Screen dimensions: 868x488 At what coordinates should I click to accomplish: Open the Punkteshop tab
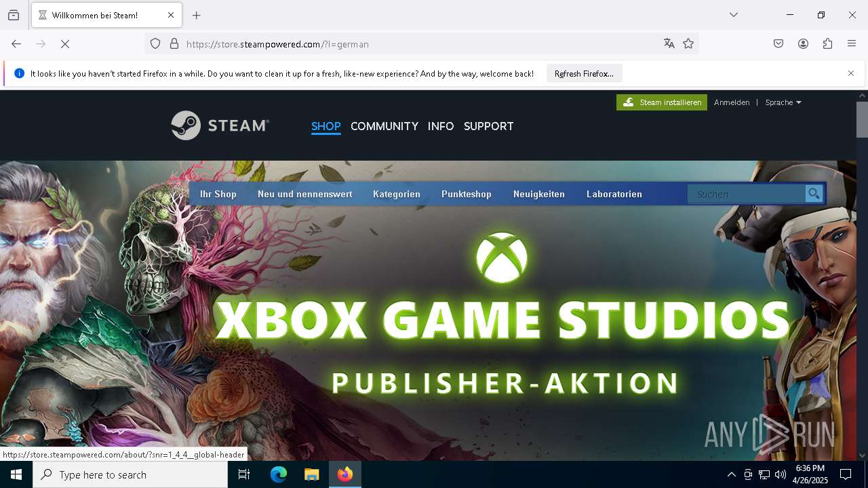[467, 194]
